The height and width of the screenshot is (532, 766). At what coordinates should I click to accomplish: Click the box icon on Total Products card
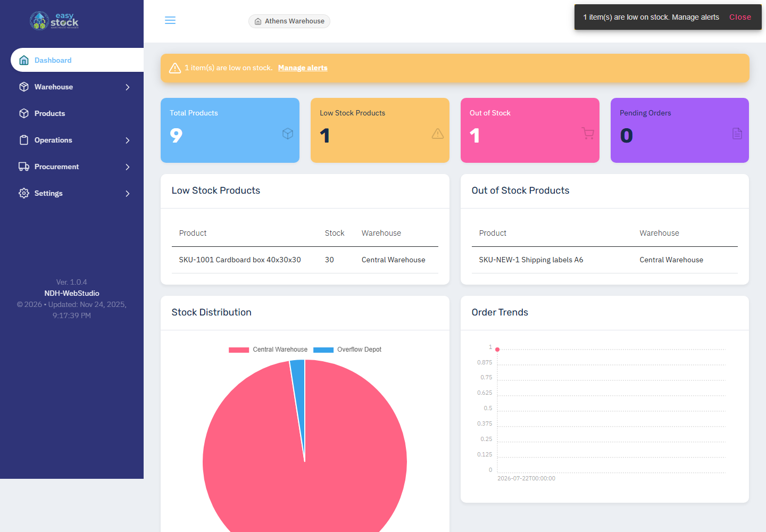(288, 134)
